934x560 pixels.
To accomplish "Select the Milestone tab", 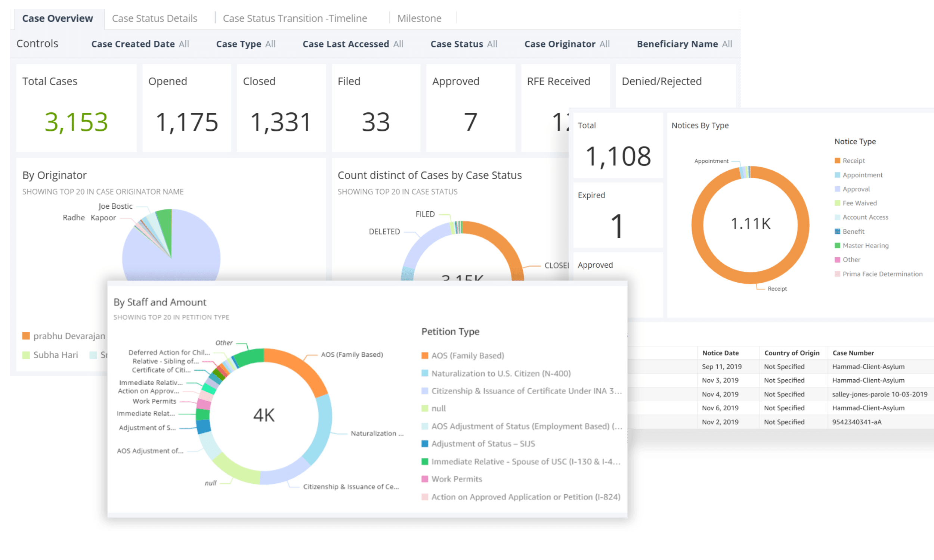I will (x=419, y=19).
